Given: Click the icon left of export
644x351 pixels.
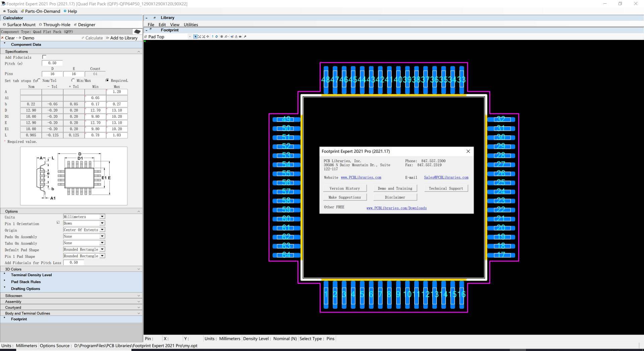Looking at the screenshot, I should 232,37.
